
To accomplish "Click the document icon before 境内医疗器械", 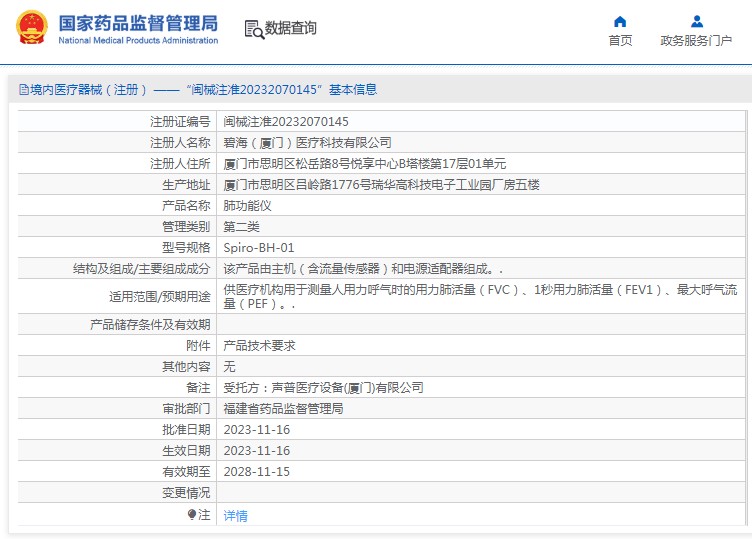I will pyautogui.click(x=24, y=90).
